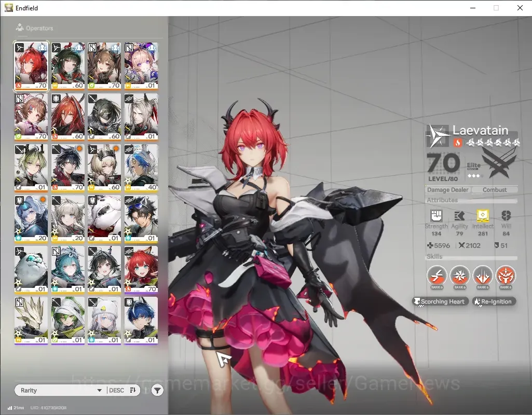Click the defense shield icon beside 51
This screenshot has width=532, height=415.
click(497, 245)
